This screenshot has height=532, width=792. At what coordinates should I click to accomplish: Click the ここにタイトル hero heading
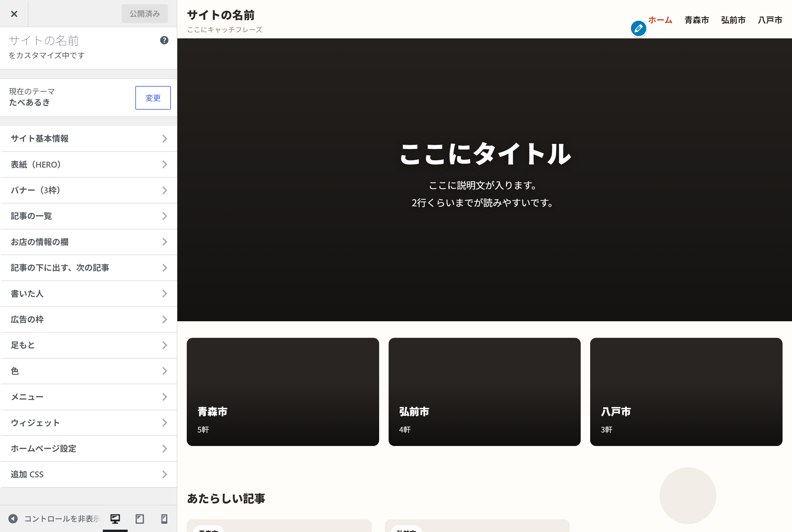485,154
